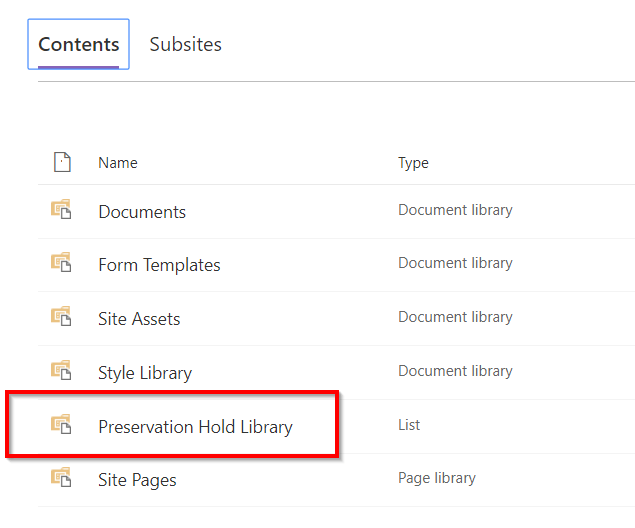This screenshot has height=528, width=635.
Task: Open the Preservation Hold Library
Action: click(195, 427)
